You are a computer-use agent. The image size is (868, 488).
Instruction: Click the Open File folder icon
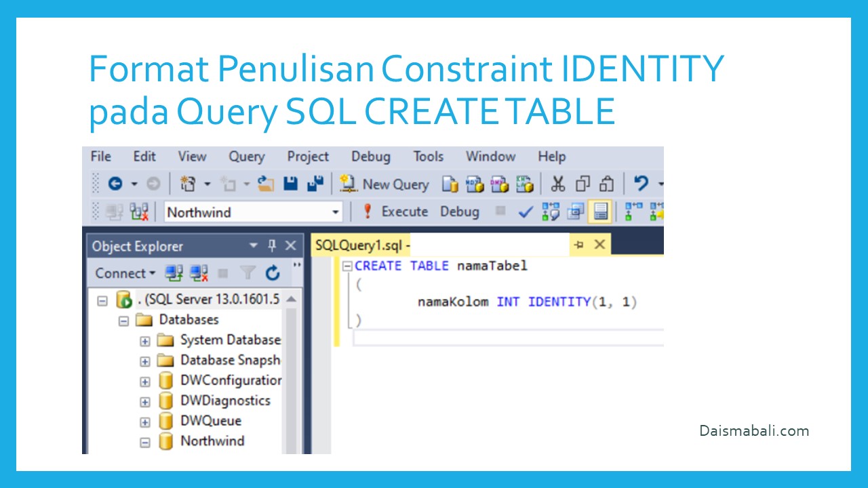point(266,184)
